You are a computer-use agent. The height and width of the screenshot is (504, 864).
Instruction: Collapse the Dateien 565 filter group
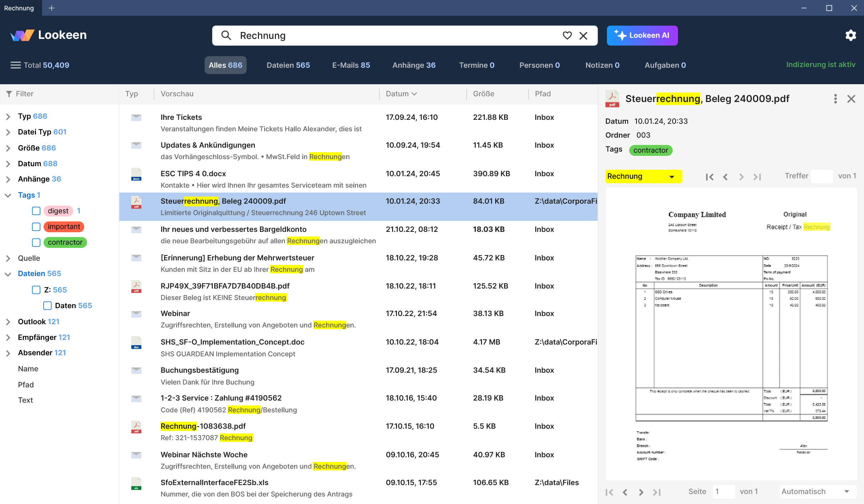[x=8, y=274]
